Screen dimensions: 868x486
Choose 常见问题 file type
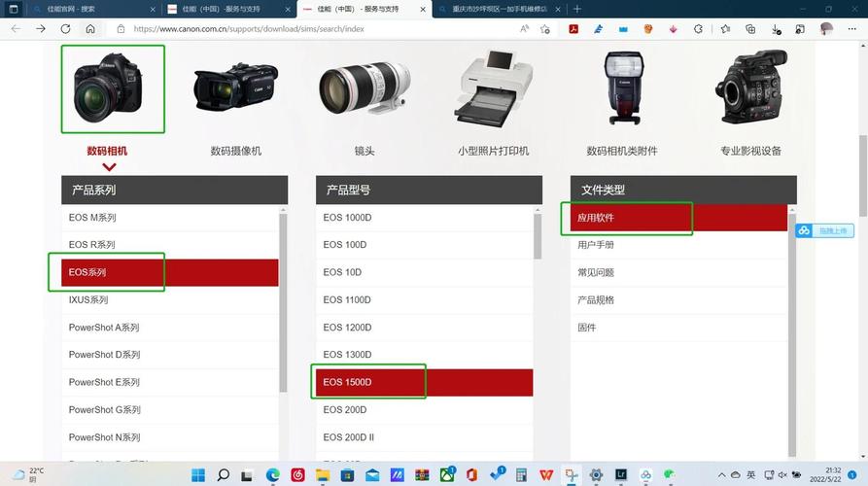679,272
